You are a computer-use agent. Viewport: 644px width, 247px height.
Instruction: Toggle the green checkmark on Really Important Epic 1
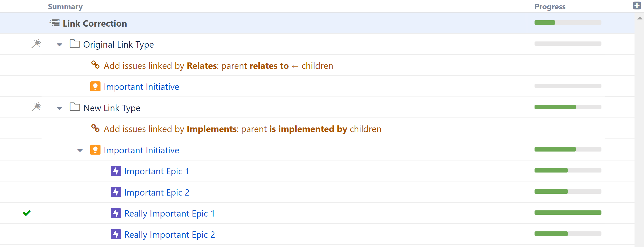tap(27, 213)
